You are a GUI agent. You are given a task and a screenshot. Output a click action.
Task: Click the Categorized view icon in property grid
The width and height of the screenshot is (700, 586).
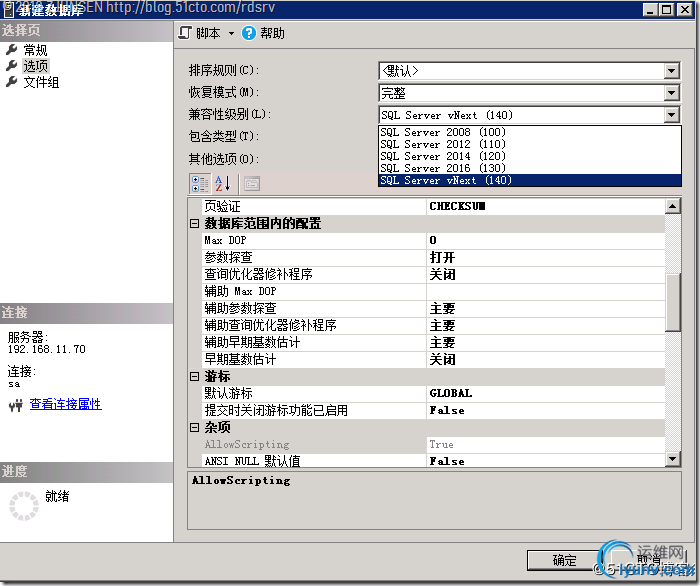click(200, 183)
